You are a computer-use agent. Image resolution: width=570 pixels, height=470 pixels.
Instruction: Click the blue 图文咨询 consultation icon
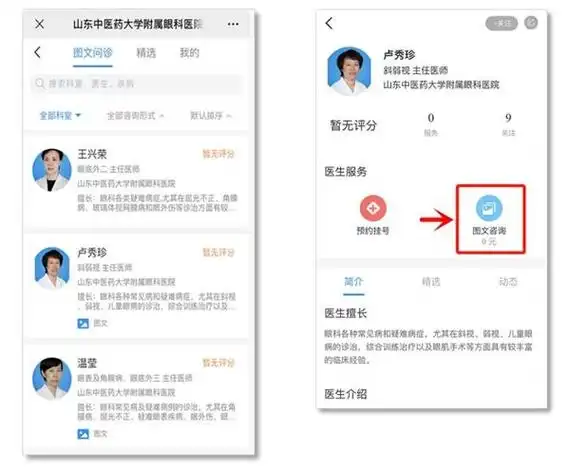[x=489, y=208]
